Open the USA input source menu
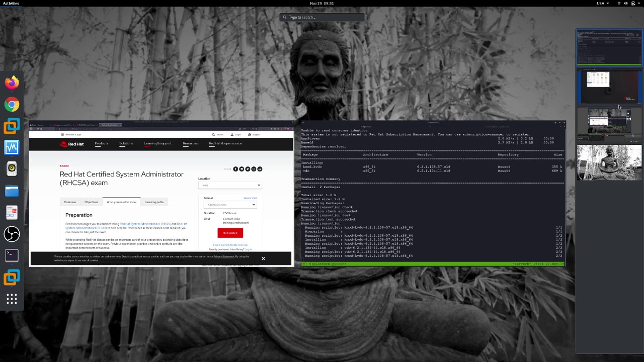644x362 pixels. point(602,3)
